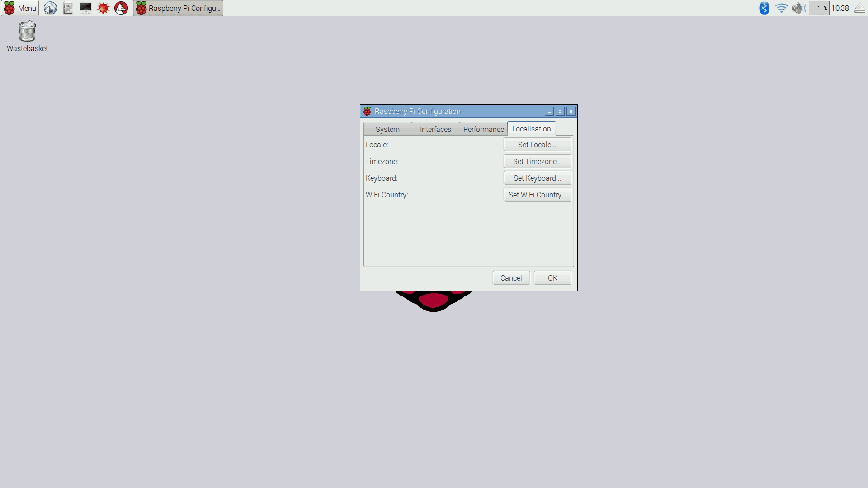Select the Localisation tab
The width and height of the screenshot is (868, 488).
point(531,129)
